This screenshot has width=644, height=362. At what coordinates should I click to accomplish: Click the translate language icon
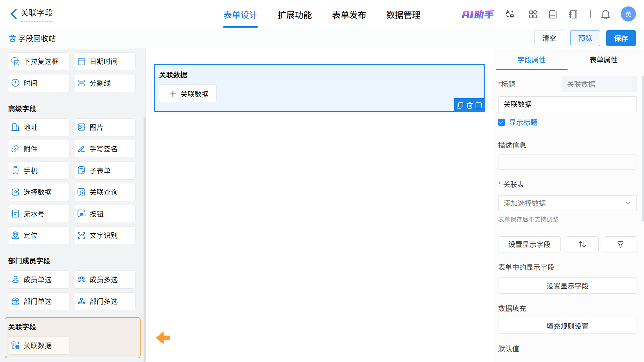[509, 14]
